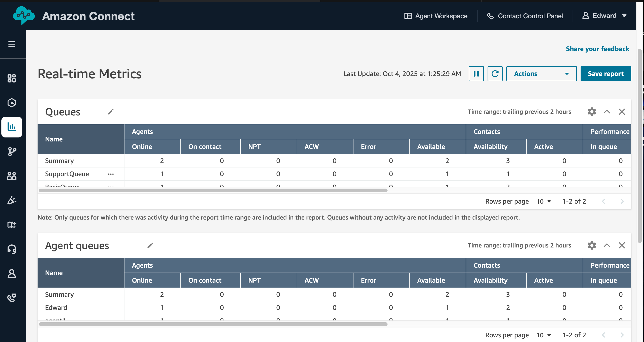644x342 pixels.
Task: Click the Save report button
Action: pos(605,74)
